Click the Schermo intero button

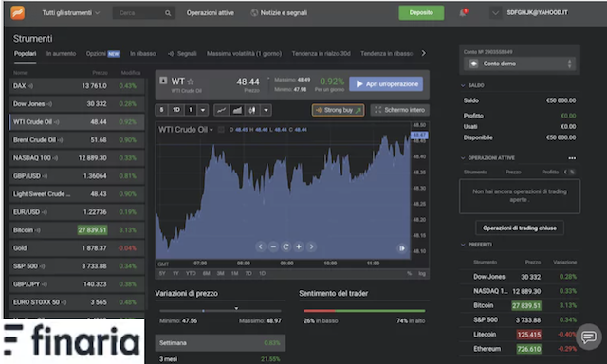pos(400,110)
